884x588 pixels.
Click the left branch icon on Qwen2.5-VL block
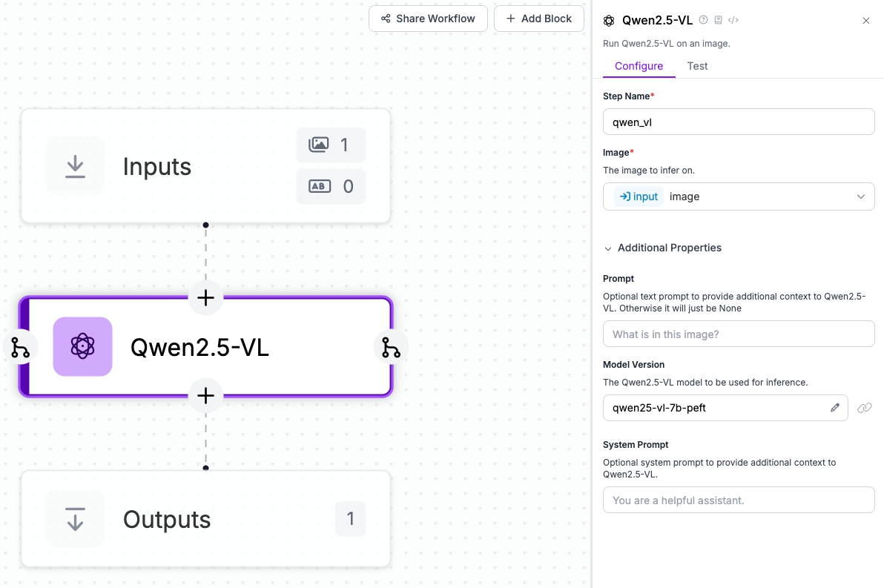point(20,347)
